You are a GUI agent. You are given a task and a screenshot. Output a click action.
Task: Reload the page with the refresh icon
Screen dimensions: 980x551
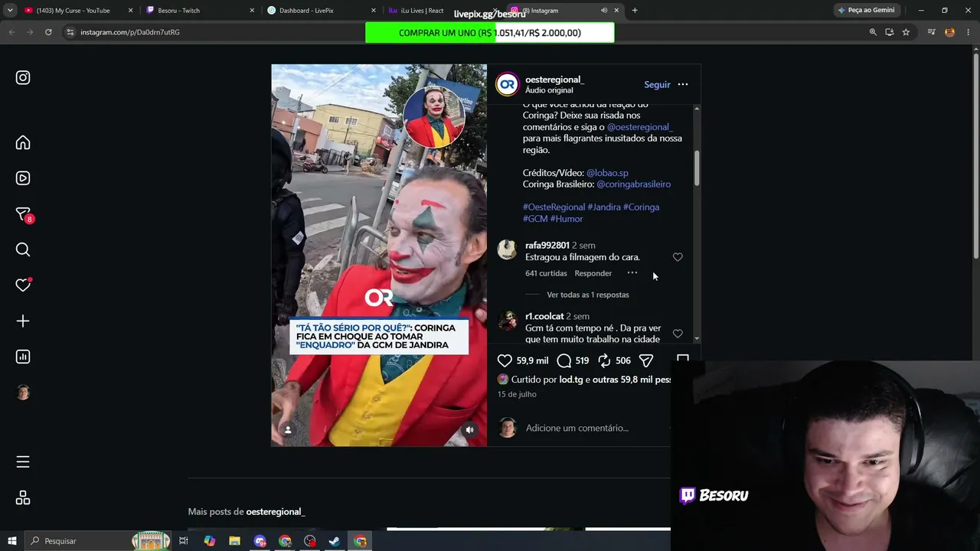point(48,32)
